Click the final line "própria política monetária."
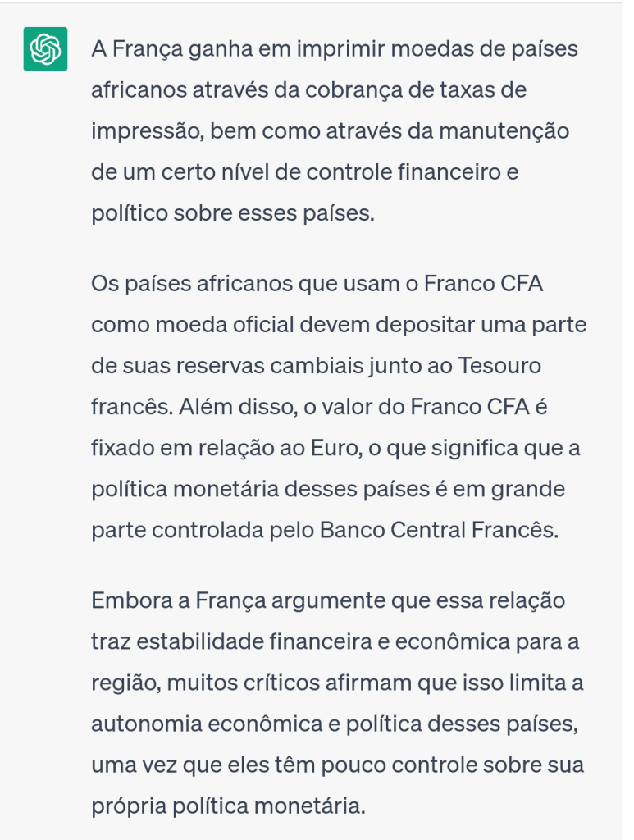Image resolution: width=634 pixels, height=840 pixels. (227, 806)
